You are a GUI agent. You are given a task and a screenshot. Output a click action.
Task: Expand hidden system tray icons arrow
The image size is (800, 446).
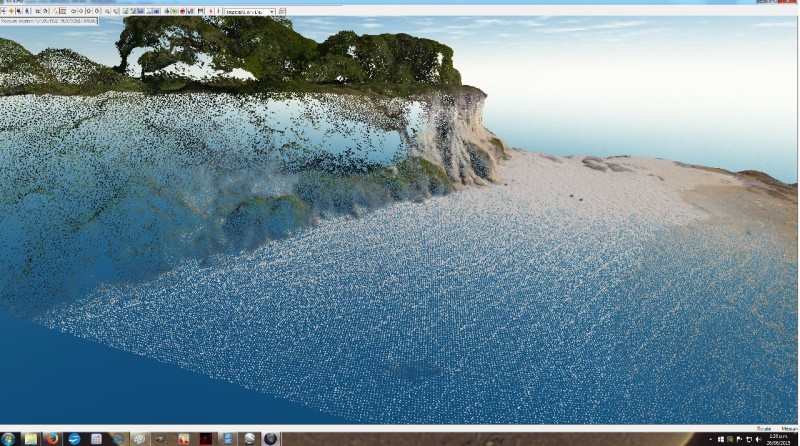pyautogui.click(x=712, y=439)
